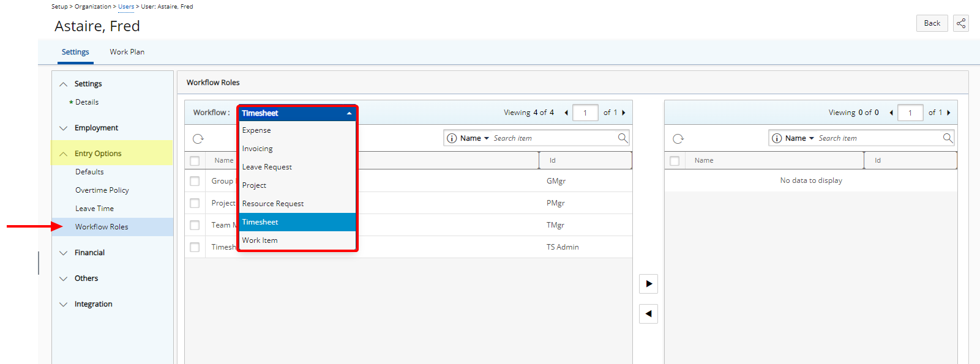Image resolution: width=980 pixels, height=364 pixels.
Task: Go to previous page in right panel
Action: [x=891, y=113]
